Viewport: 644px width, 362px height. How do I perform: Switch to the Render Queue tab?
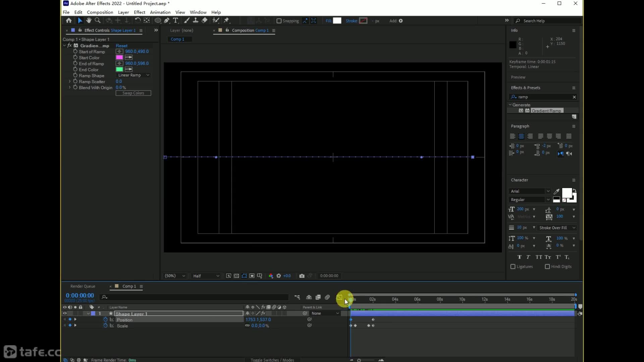(x=83, y=287)
